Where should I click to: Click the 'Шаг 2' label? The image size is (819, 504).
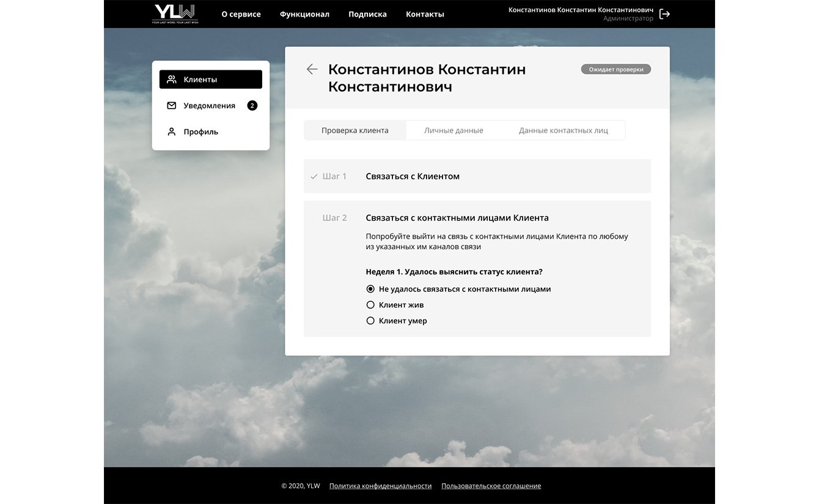click(x=334, y=217)
